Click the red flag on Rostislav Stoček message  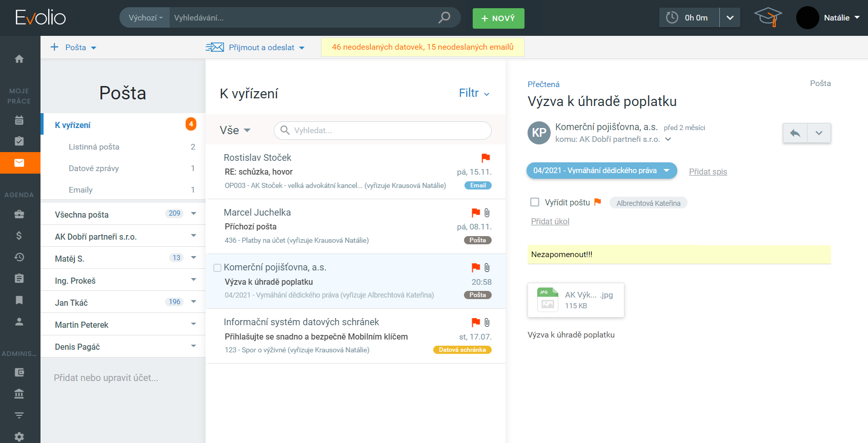(486, 158)
